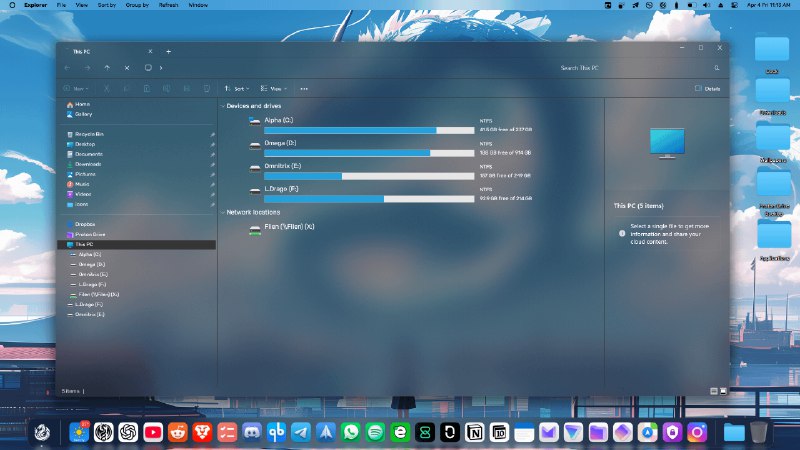Toggle pin next to Icons folder

[x=212, y=205]
